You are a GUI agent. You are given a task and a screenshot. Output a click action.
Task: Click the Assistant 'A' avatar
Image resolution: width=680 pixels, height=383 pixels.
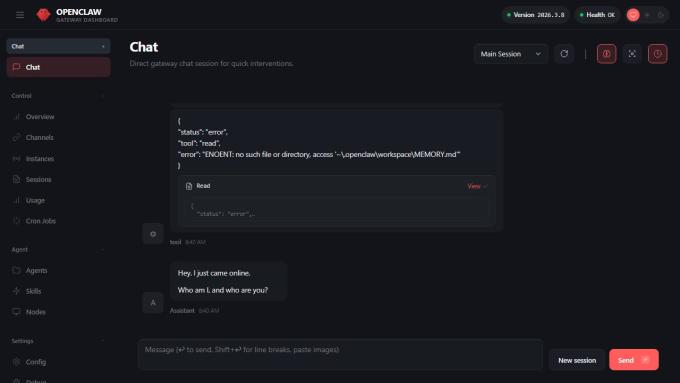(153, 303)
